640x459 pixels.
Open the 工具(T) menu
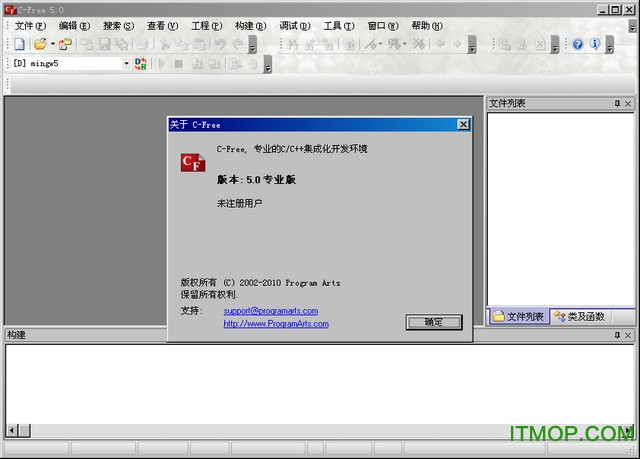click(x=339, y=26)
